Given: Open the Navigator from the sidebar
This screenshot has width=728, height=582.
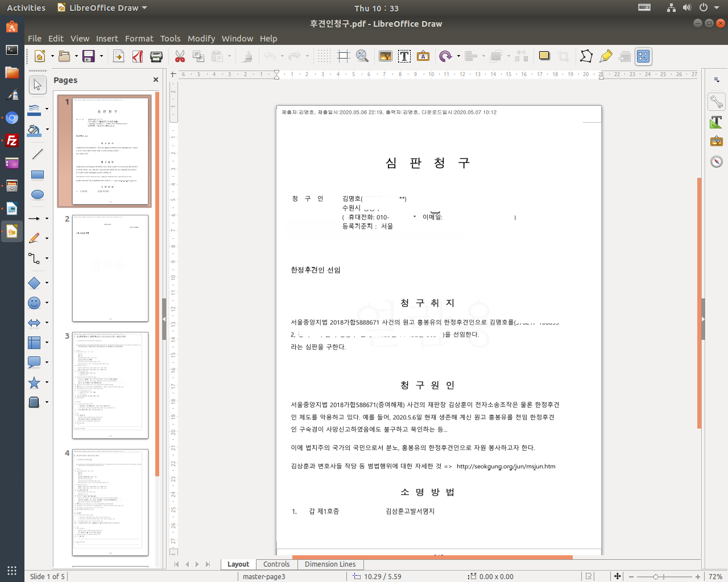Looking at the screenshot, I should (x=717, y=161).
